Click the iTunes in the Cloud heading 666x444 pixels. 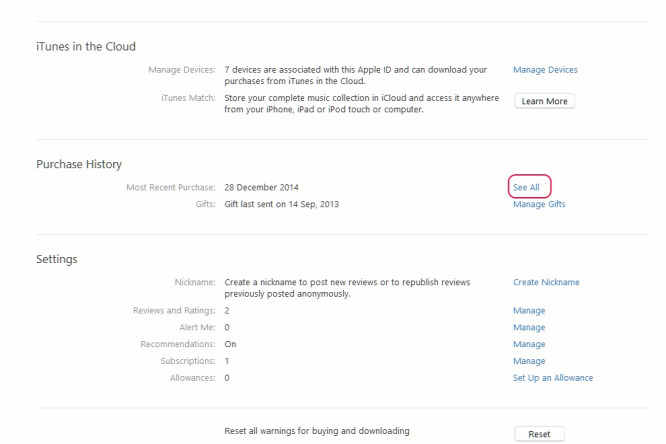coord(86,46)
